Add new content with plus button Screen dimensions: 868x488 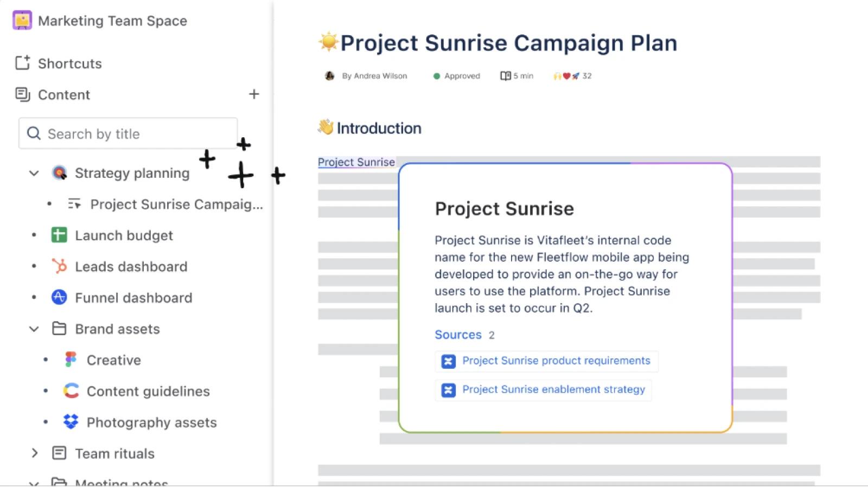(x=254, y=94)
